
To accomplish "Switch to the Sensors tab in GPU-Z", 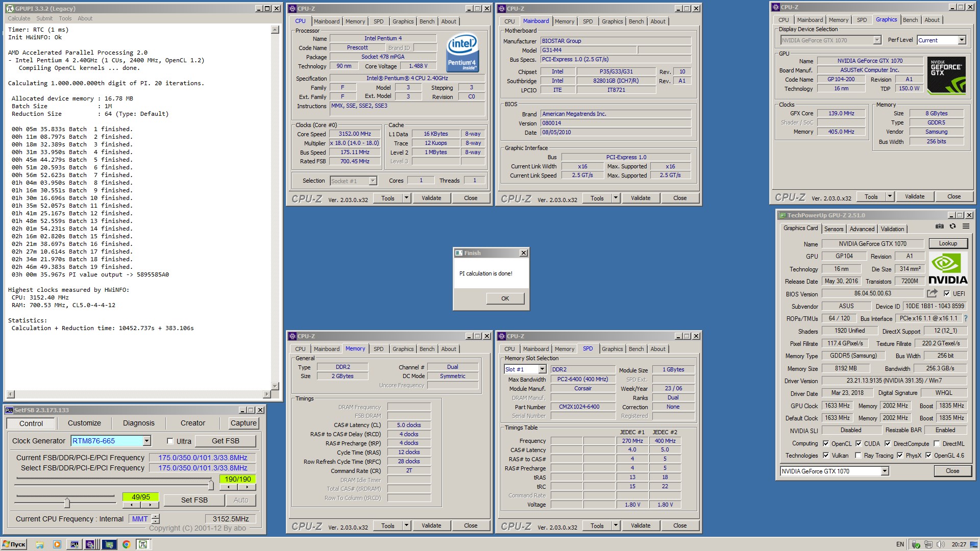I will click(834, 229).
